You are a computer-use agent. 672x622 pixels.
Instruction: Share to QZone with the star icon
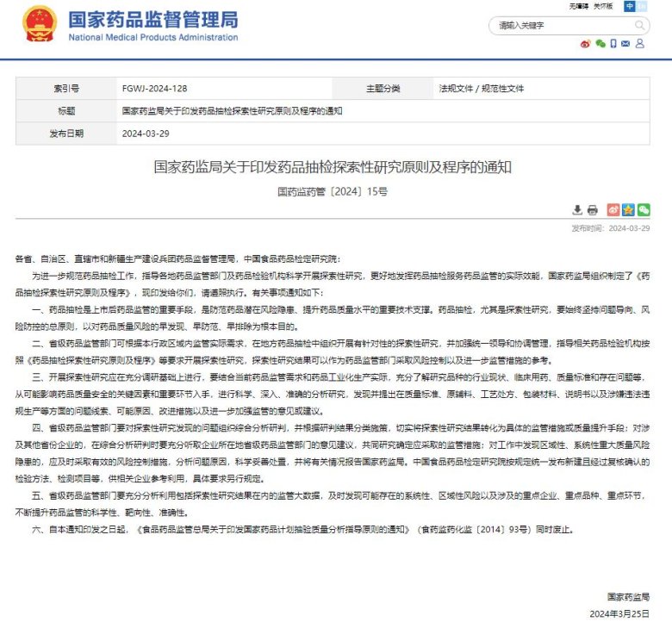[628, 209]
